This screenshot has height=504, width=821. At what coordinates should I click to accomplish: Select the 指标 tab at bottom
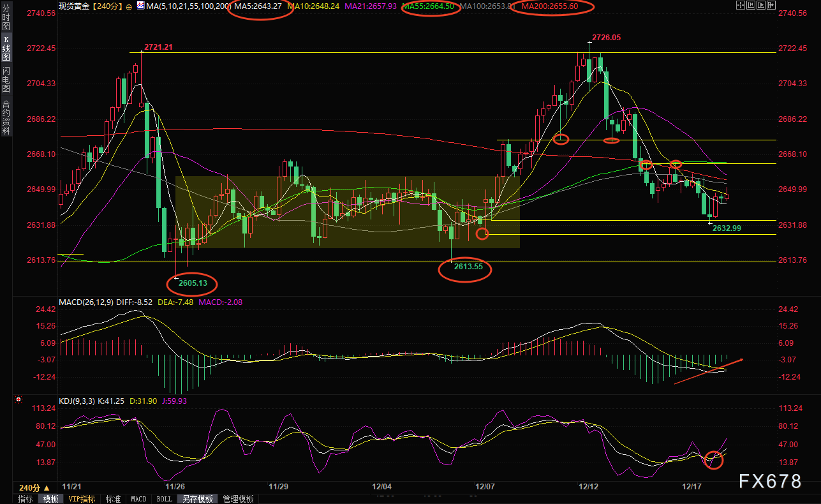coord(26,499)
